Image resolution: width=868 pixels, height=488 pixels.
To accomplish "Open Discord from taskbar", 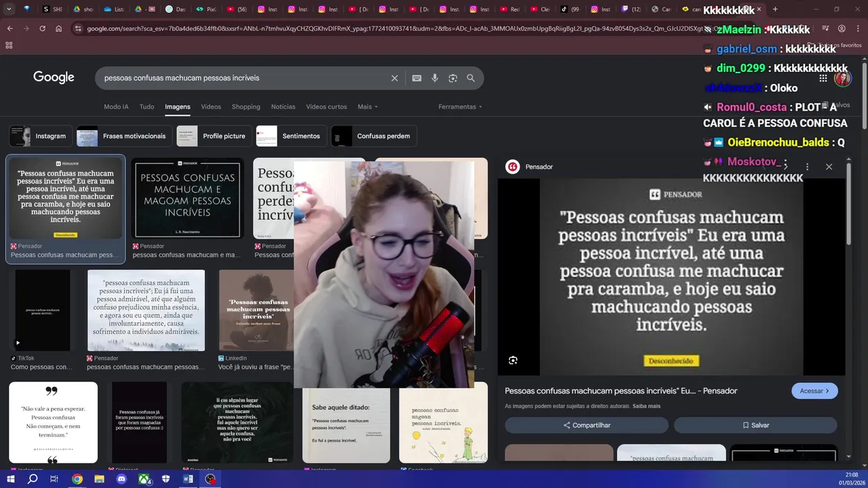I will click(122, 479).
